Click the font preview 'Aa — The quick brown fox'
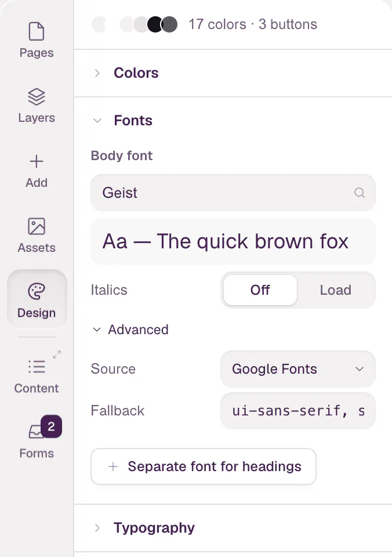 coord(233,241)
